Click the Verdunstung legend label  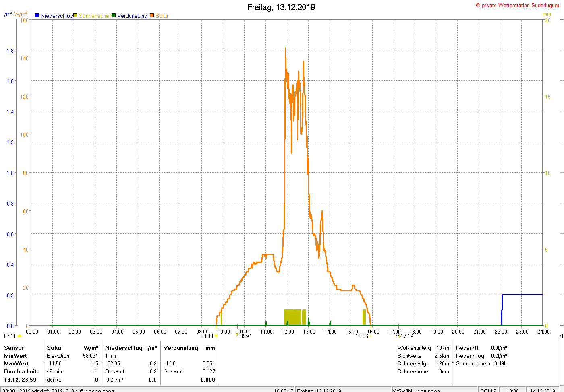coord(132,16)
